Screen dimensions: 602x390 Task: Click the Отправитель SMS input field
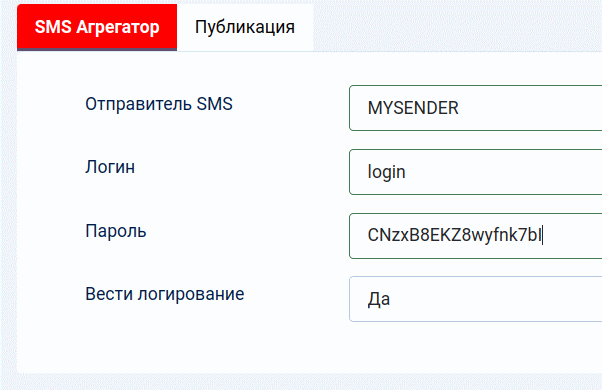[475, 108]
